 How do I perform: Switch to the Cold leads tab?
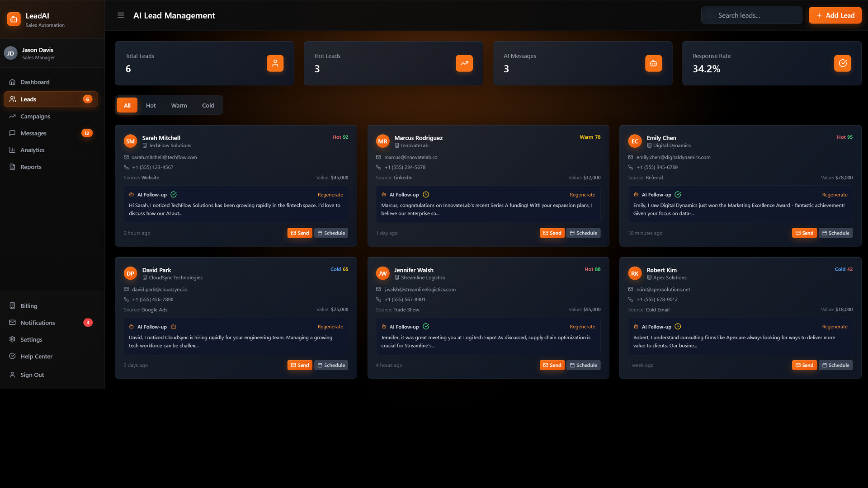click(x=208, y=105)
